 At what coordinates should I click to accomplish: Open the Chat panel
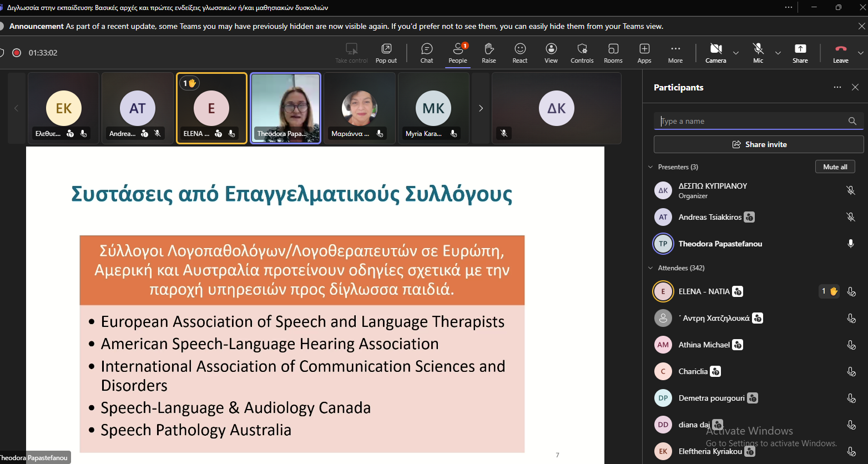[426, 53]
